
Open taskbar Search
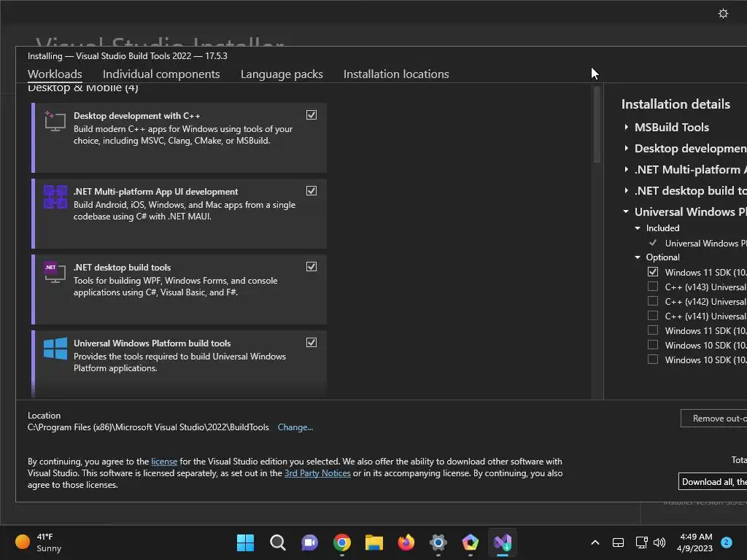tap(278, 542)
